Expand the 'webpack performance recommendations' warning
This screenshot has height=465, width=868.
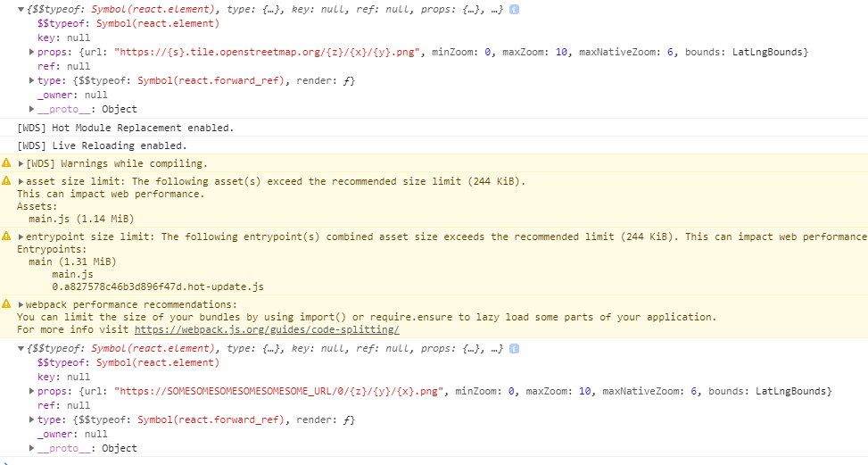coord(21,304)
